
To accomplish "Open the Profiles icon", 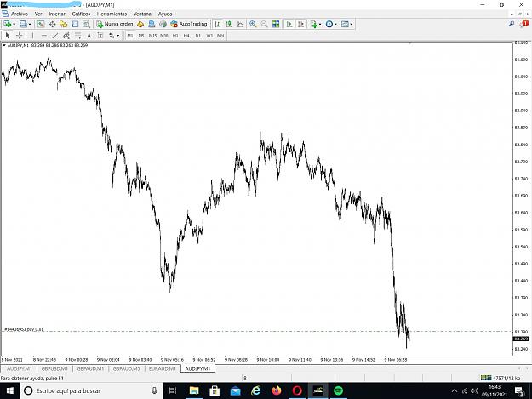I will point(23,24).
